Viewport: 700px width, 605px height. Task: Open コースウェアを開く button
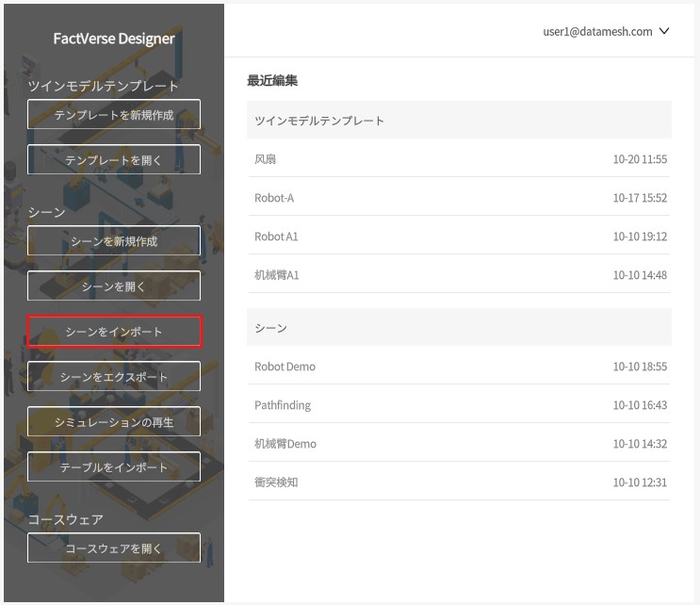(x=114, y=548)
